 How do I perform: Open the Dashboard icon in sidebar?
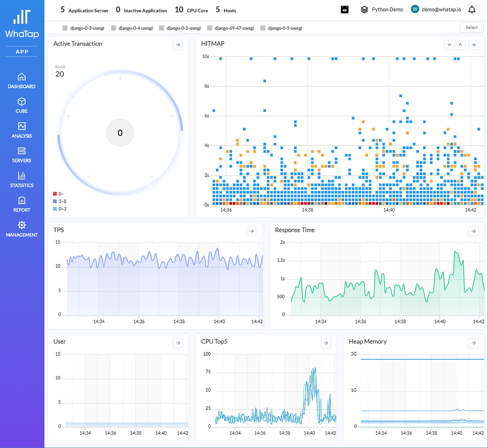(x=22, y=77)
